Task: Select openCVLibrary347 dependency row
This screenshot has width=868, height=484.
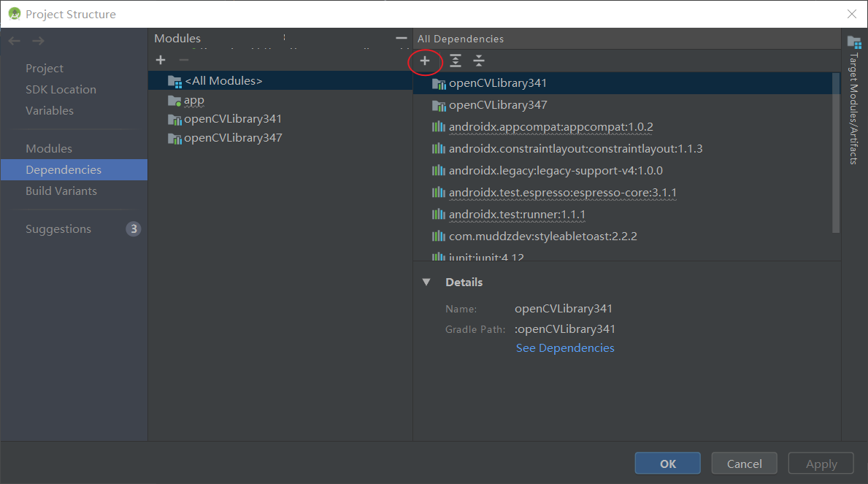Action: (x=623, y=104)
